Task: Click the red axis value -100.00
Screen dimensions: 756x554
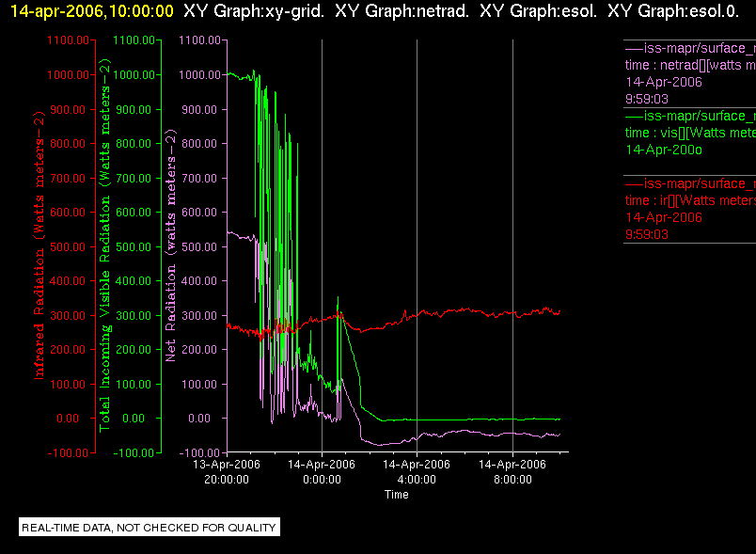Action: pyautogui.click(x=68, y=453)
